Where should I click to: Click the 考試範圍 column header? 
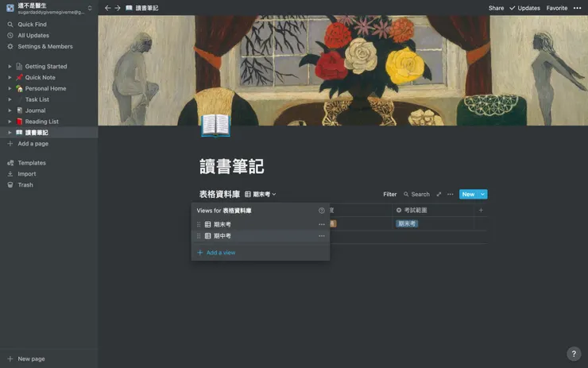click(412, 211)
